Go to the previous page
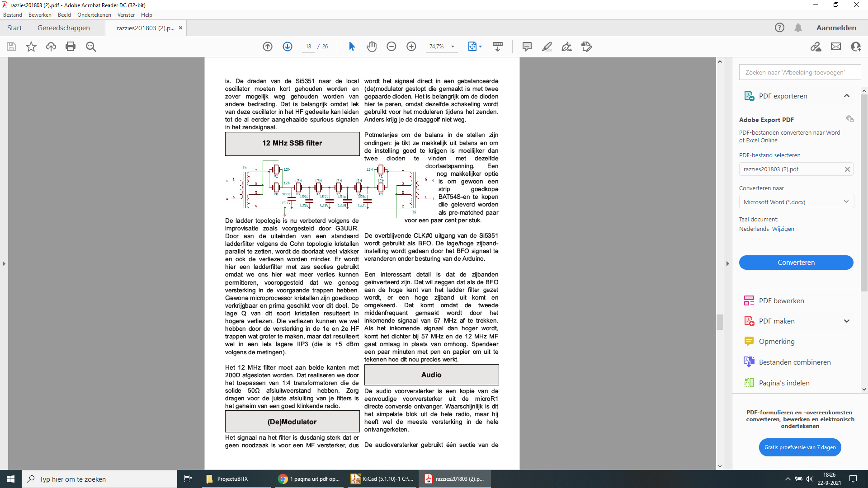The image size is (868, 488). point(268,47)
